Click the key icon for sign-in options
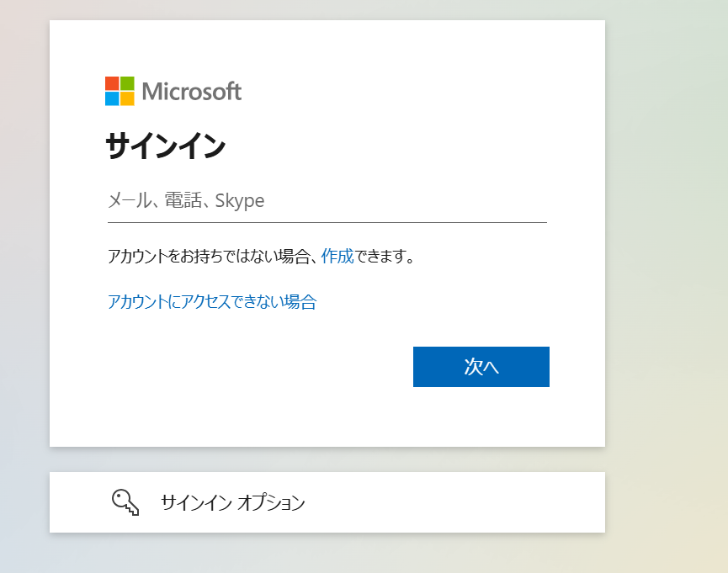The image size is (728, 573). click(x=125, y=502)
